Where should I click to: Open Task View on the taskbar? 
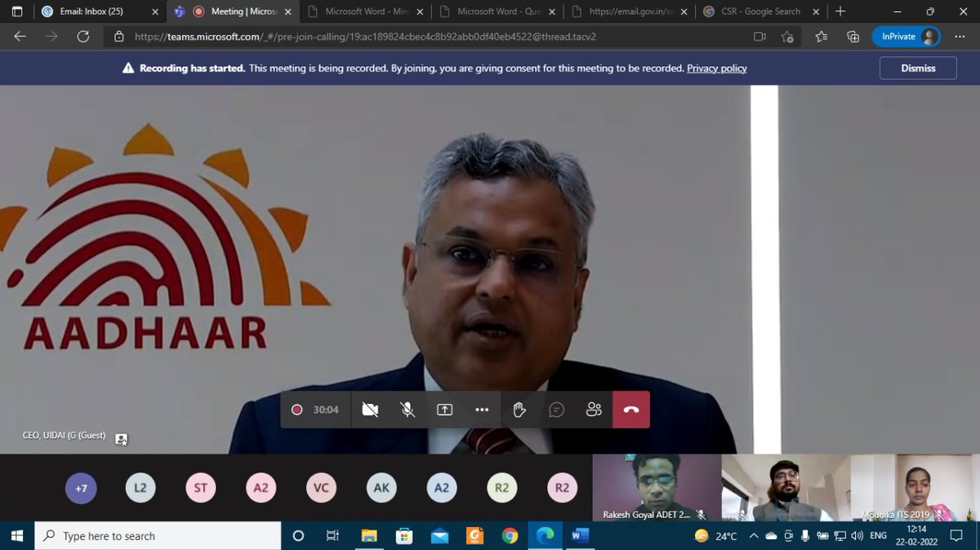point(332,536)
